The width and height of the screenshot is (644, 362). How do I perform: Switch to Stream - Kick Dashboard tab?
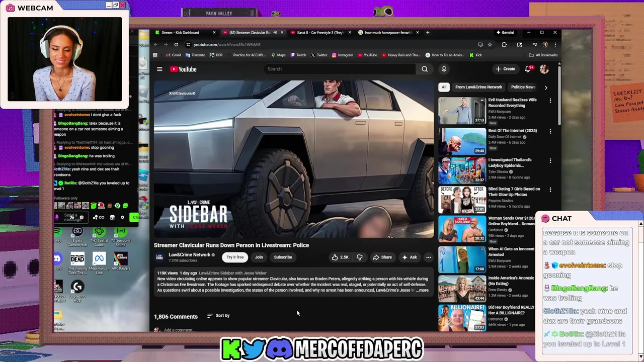point(186,33)
